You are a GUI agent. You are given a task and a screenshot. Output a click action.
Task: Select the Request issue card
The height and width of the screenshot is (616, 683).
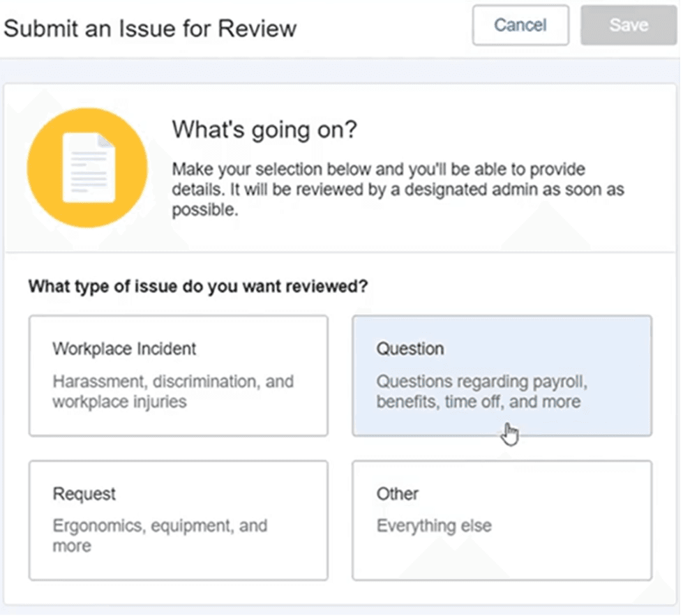pyautogui.click(x=178, y=520)
